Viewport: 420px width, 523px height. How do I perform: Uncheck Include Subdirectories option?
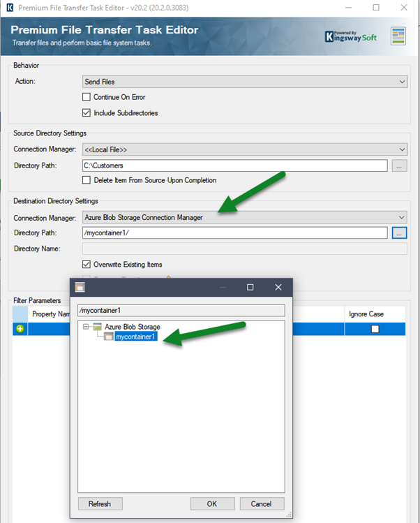[87, 113]
